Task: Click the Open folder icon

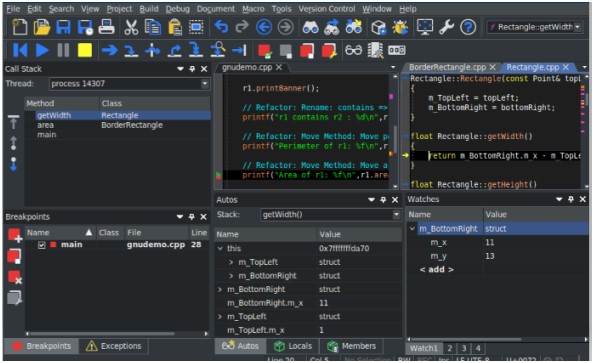Action: click(x=41, y=27)
